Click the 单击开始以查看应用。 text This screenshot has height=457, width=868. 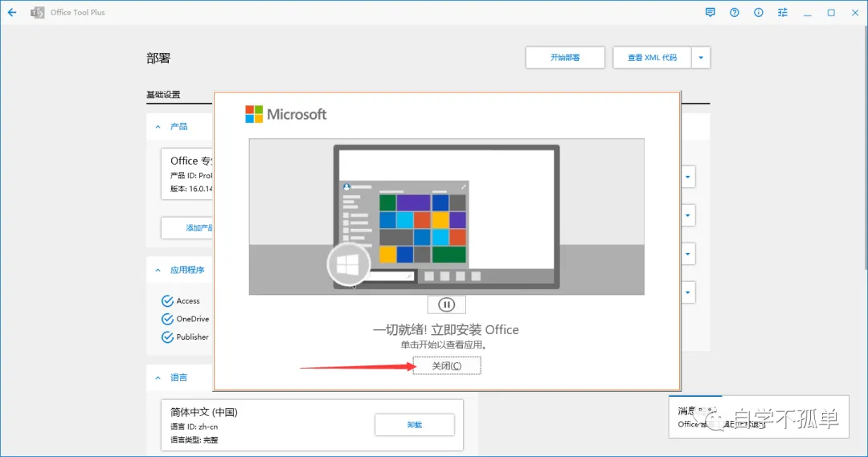click(444, 345)
